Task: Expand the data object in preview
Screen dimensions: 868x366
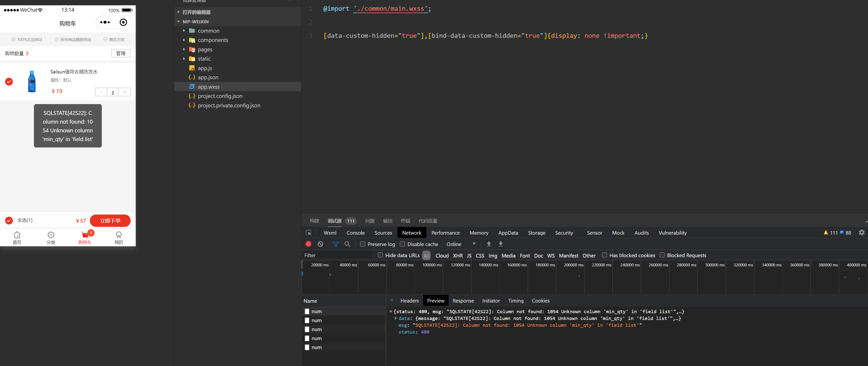Action: click(395, 318)
